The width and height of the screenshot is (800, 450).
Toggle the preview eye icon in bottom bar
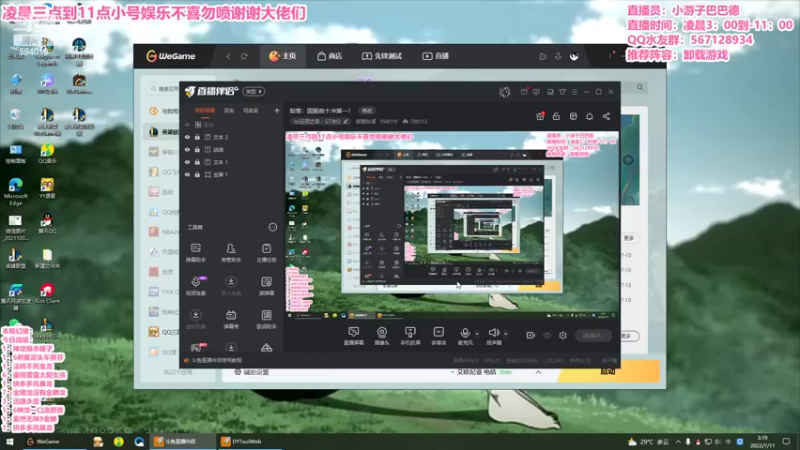[x=547, y=335]
